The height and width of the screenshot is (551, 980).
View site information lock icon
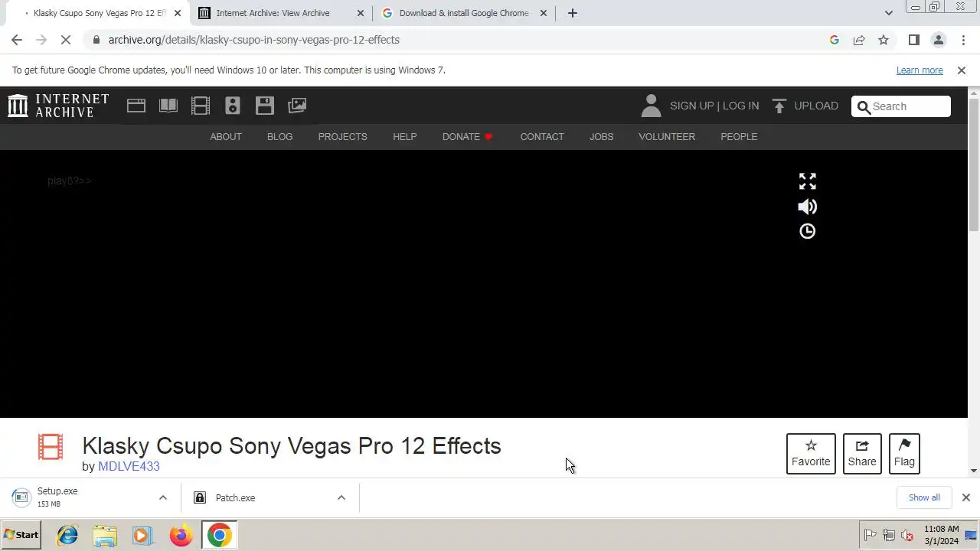point(96,40)
